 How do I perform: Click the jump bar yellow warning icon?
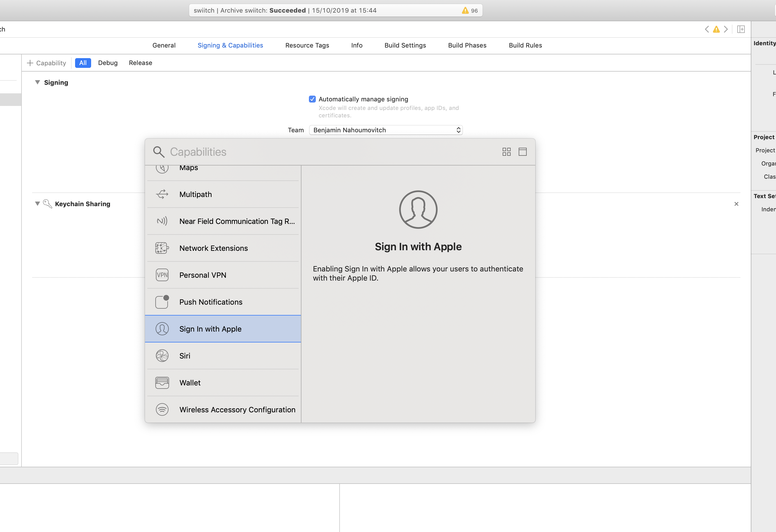(x=716, y=29)
